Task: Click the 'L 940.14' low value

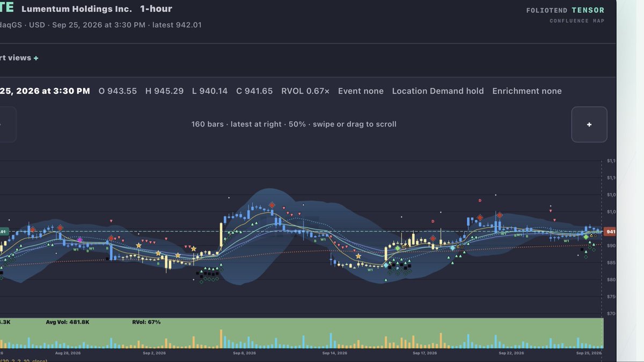Action: pyautogui.click(x=210, y=91)
